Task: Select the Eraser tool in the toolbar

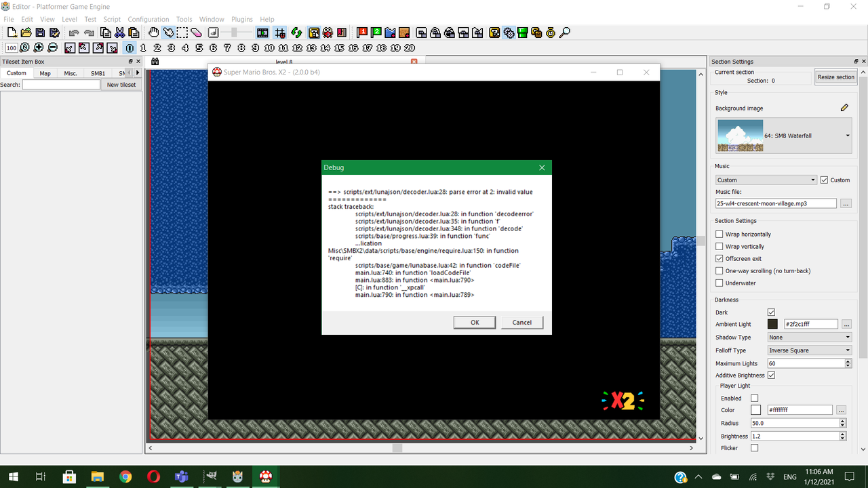Action: coord(195,32)
